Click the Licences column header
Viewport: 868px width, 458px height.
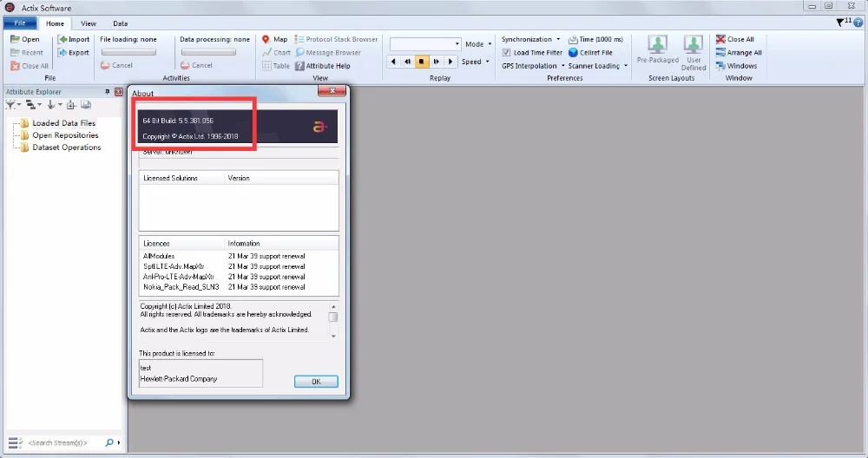pos(181,244)
